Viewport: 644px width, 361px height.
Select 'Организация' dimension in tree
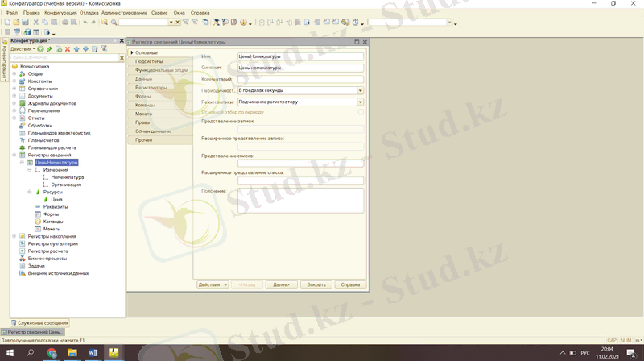coord(66,185)
